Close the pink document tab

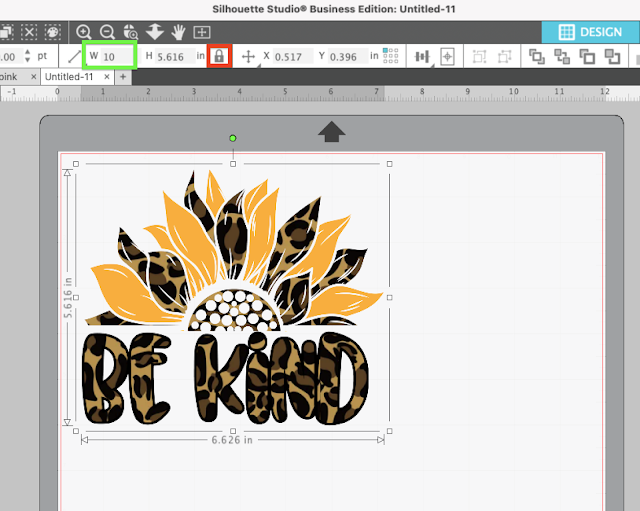pos(33,77)
